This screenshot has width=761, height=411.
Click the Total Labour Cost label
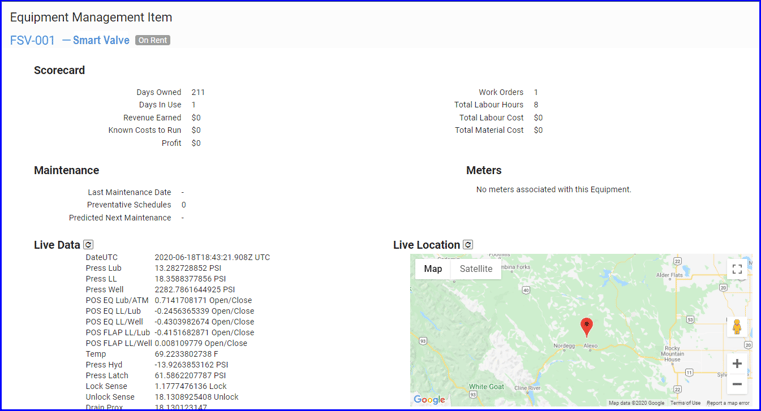[x=491, y=117]
